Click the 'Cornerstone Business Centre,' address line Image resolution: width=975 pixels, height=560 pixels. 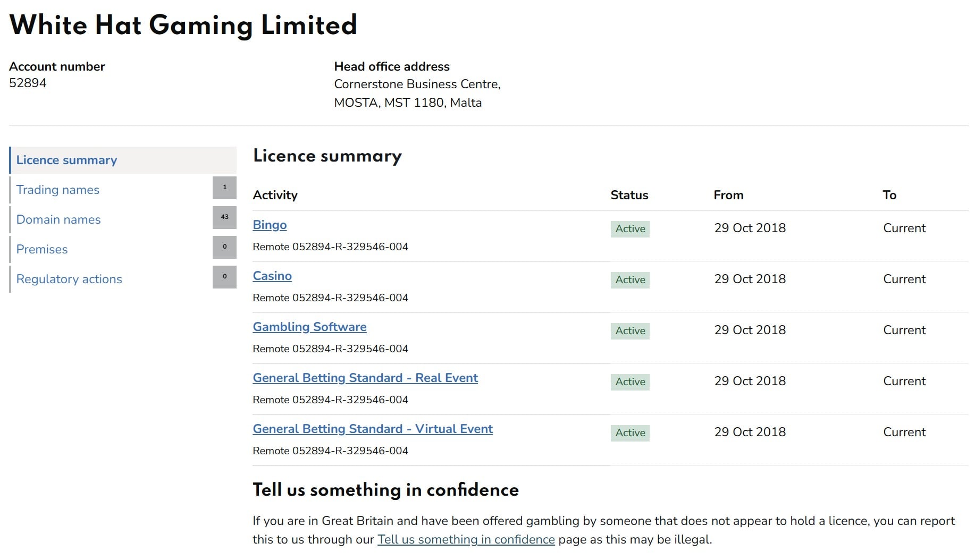[417, 84]
